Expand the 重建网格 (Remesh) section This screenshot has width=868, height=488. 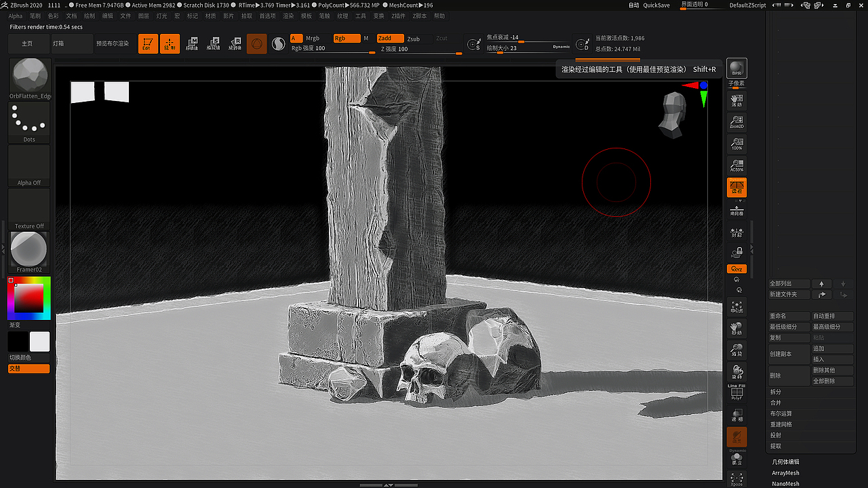coord(812,424)
